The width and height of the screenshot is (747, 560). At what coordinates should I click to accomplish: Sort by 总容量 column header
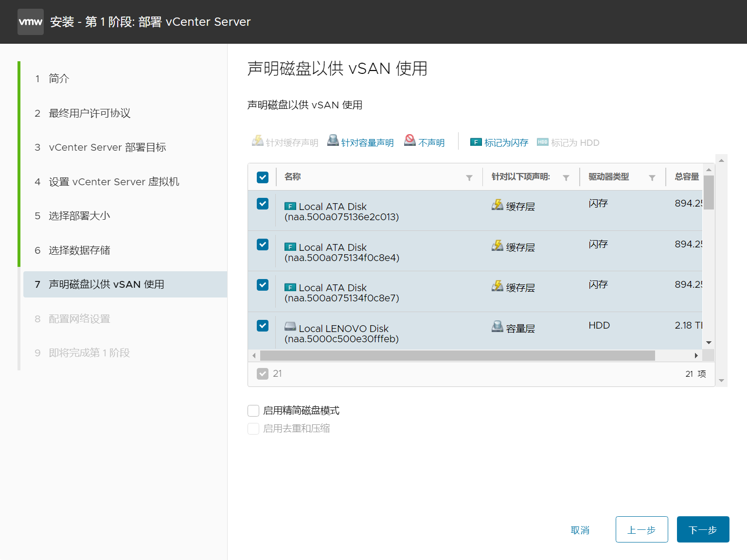coord(687,176)
